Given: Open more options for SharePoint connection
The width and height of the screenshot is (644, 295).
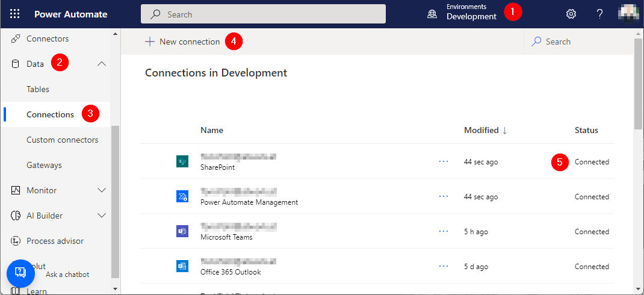Looking at the screenshot, I should (x=444, y=161).
